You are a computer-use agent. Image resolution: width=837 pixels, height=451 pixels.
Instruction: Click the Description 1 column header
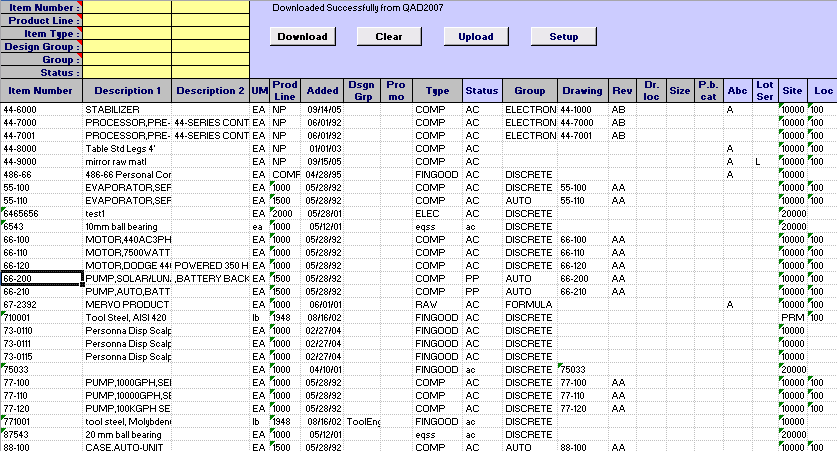[127, 91]
